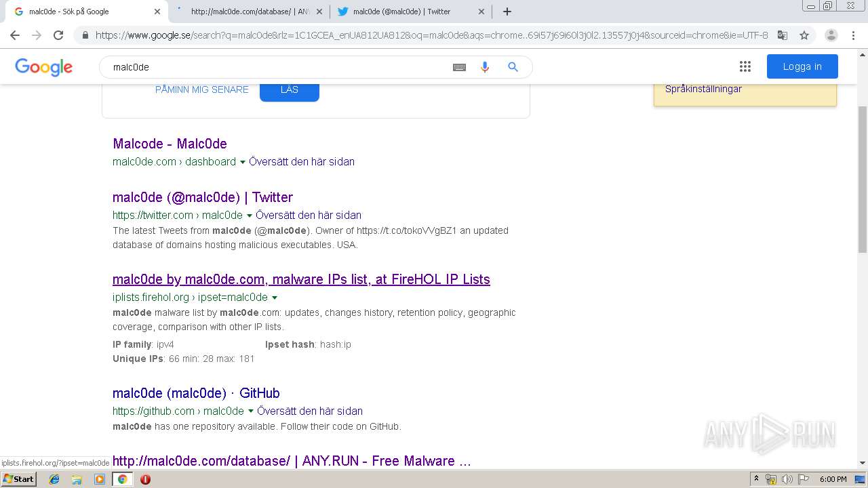Translate the GitHub result page
The image size is (868, 488).
click(310, 411)
